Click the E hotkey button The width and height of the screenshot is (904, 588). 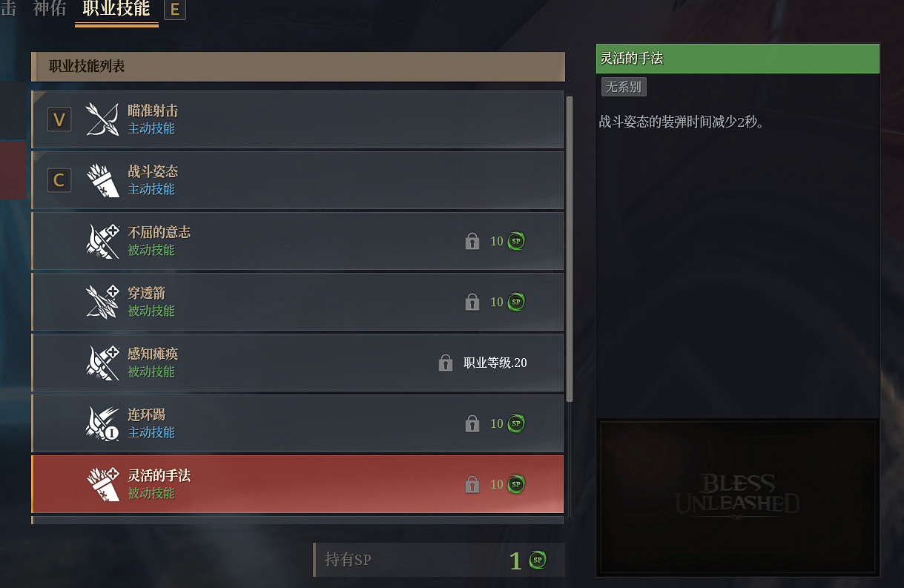point(175,10)
